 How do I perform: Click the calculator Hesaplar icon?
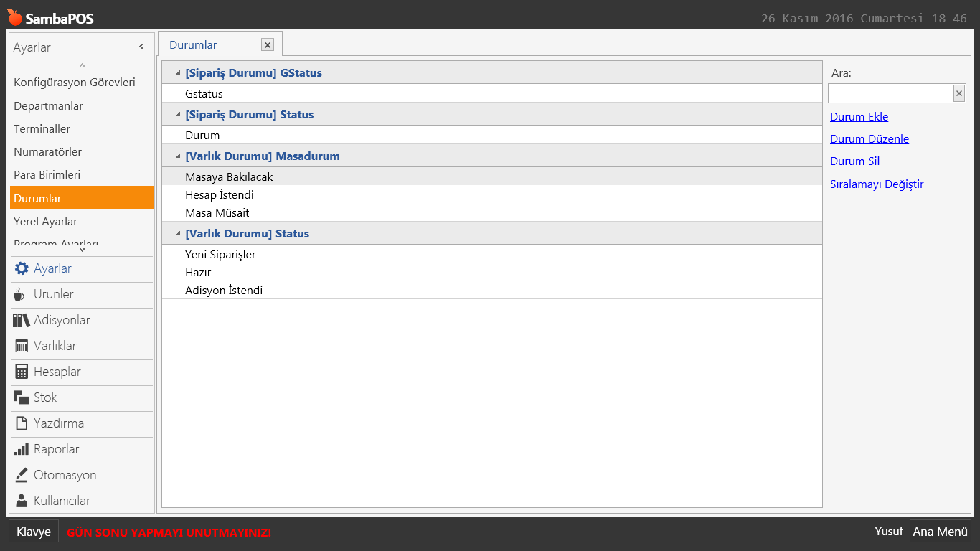pos(22,372)
